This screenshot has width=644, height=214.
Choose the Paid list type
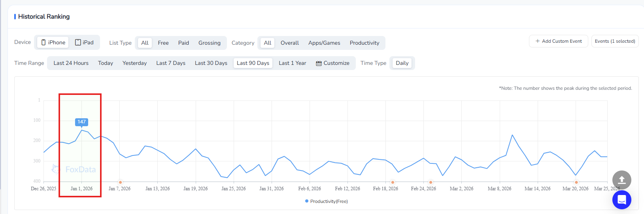click(183, 43)
